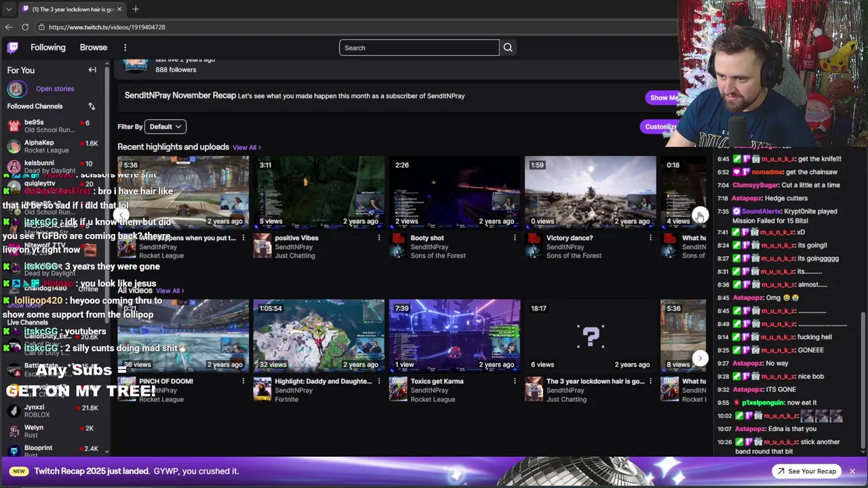Viewport: 868px width, 488px height.
Task: Open options menu for Toxics get Karma video
Action: [x=515, y=382]
